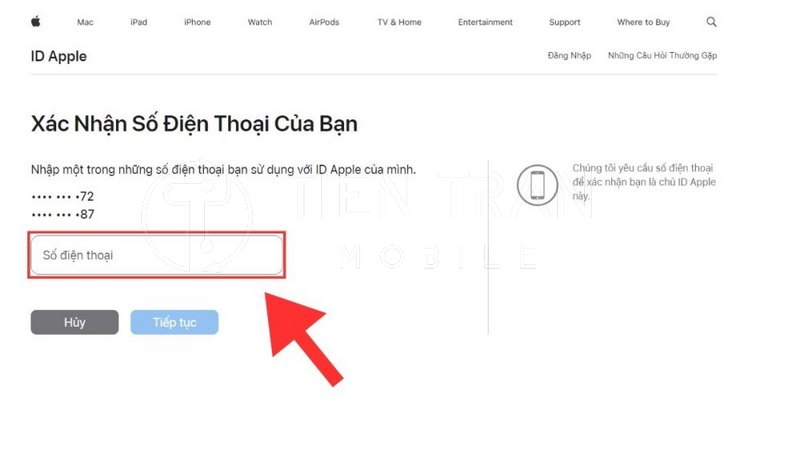Continue with the Tiếp tục button
800x450 pixels.
[x=174, y=322]
